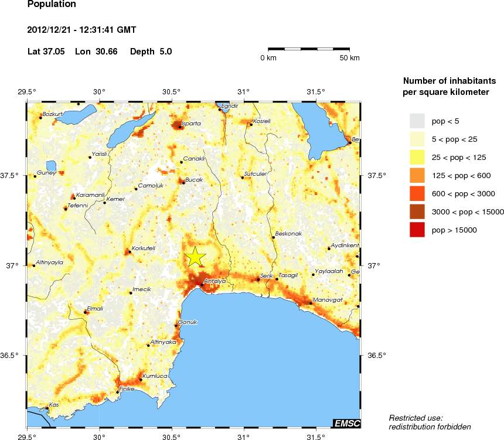Click the Kas city dot
Image resolution: width=504 pixels, height=440 pixels.
[x=47, y=408]
